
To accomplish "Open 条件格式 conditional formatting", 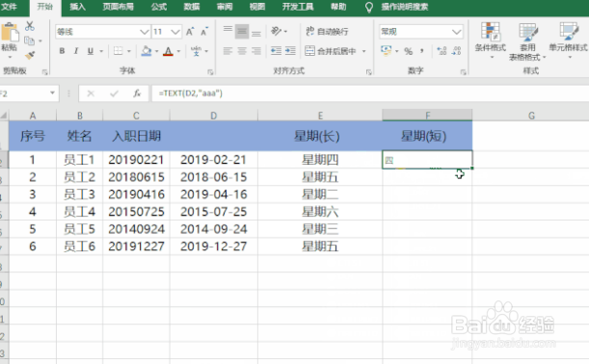I will (x=491, y=40).
